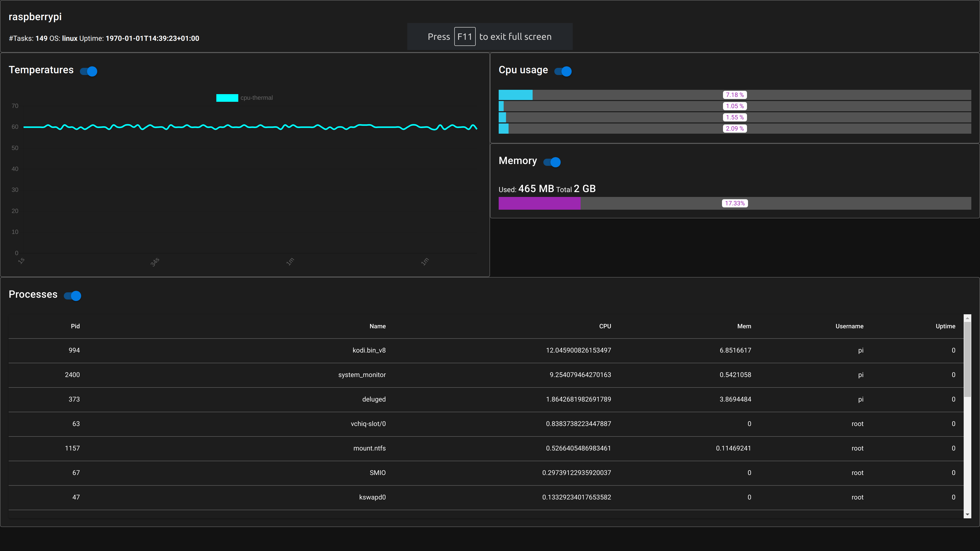Screen dimensions: 980x551
Task: Select the system_monitor process row
Action: 362,374
